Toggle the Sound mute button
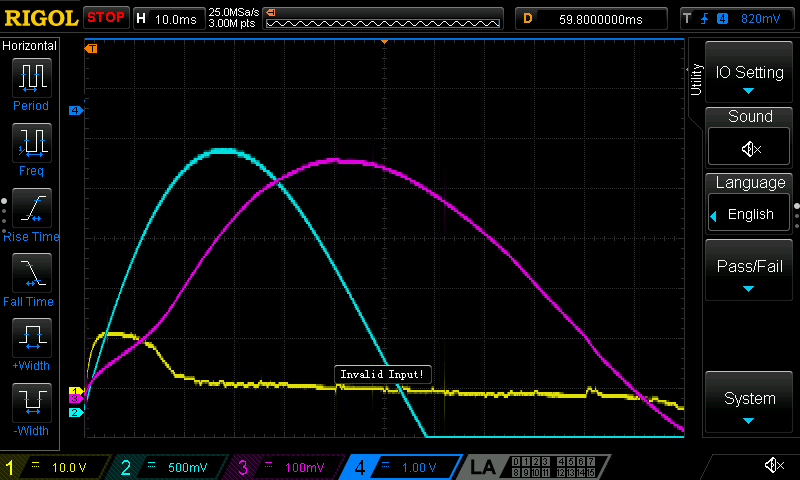 pos(749,148)
